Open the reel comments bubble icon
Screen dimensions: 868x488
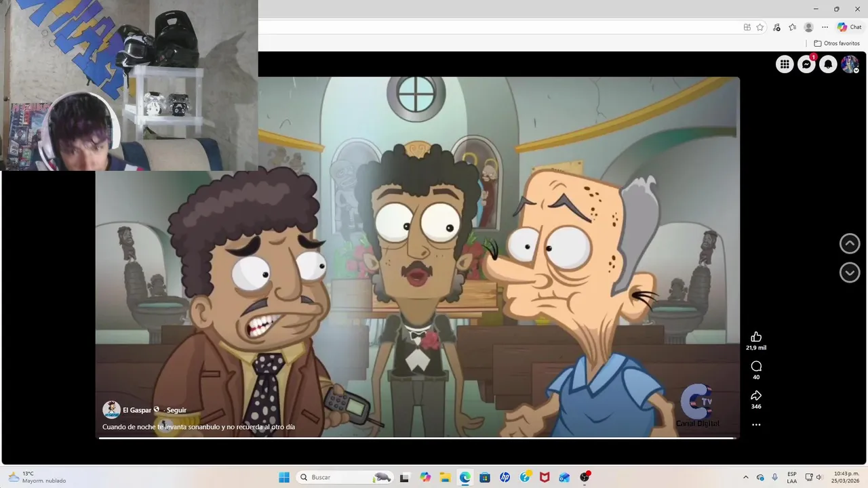[x=756, y=366]
